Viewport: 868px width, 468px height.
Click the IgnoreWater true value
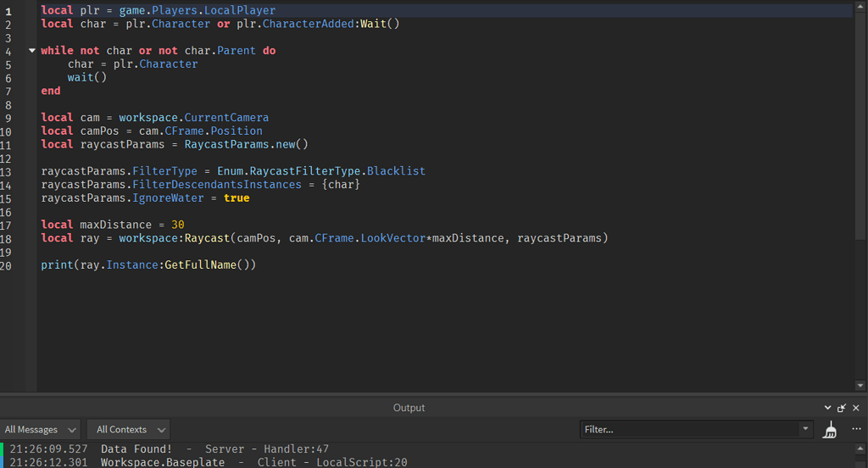click(236, 198)
